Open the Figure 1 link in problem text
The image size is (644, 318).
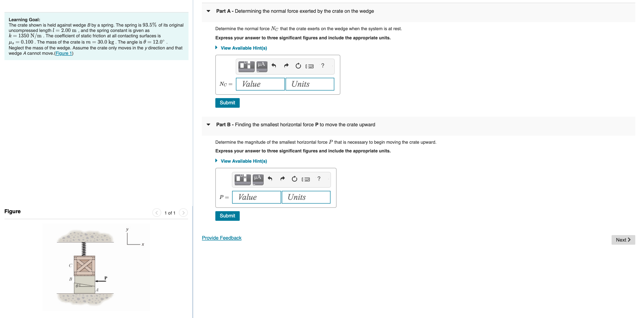pos(64,53)
